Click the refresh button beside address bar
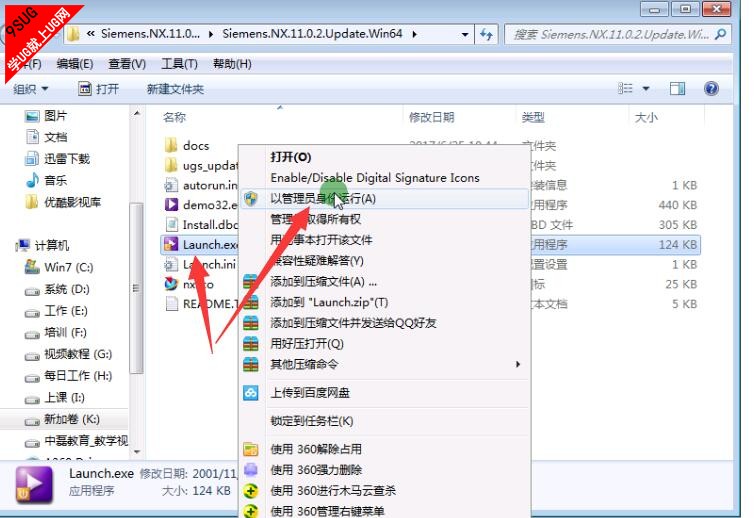Image resolution: width=755 pixels, height=518 pixels. click(486, 34)
